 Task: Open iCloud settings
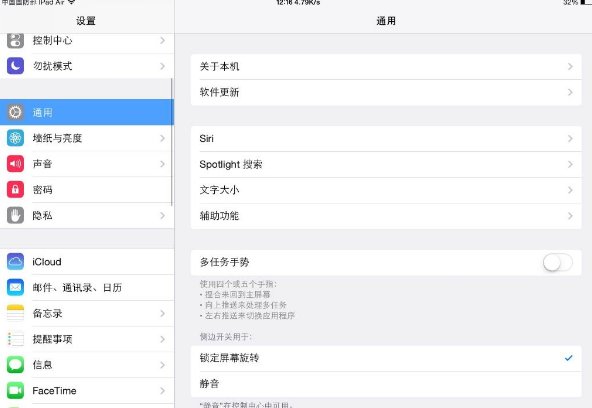click(87, 262)
